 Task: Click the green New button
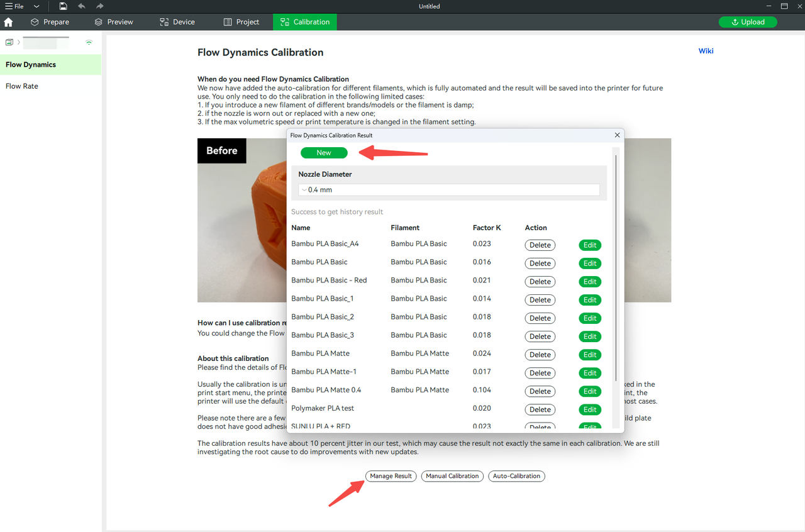click(x=324, y=153)
